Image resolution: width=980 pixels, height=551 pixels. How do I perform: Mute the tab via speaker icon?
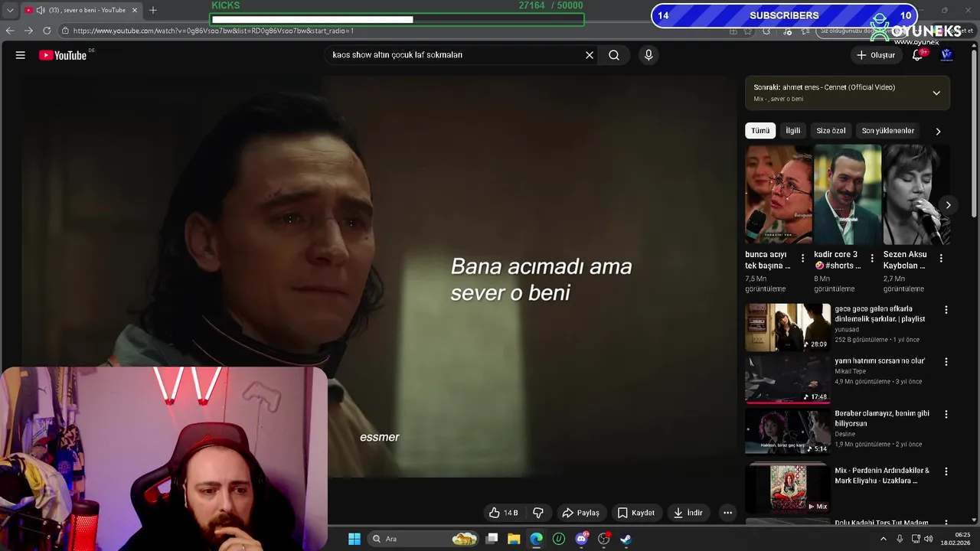pyautogui.click(x=41, y=10)
